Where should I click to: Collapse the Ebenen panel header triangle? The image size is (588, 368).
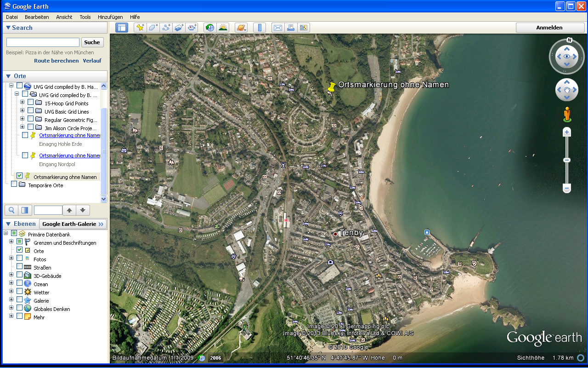(8, 224)
